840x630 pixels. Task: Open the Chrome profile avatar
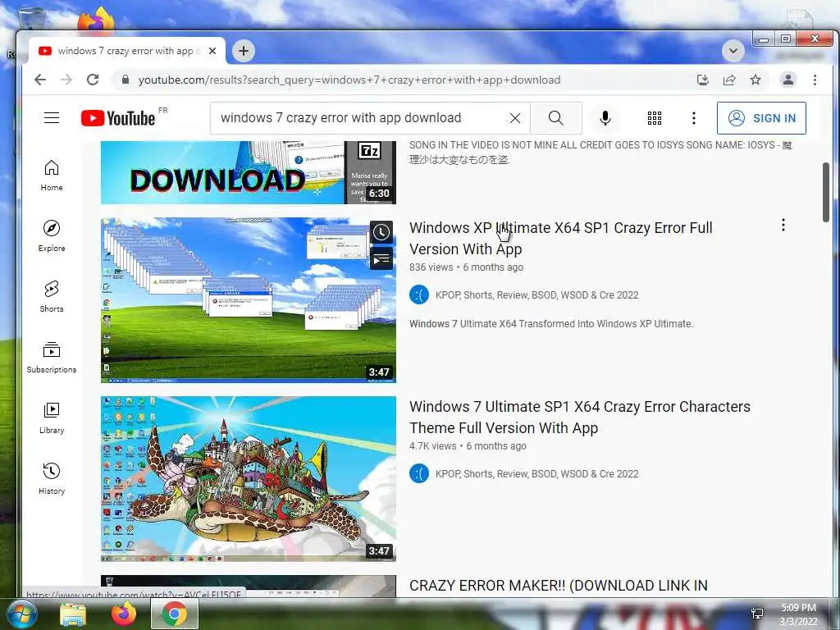tap(788, 80)
